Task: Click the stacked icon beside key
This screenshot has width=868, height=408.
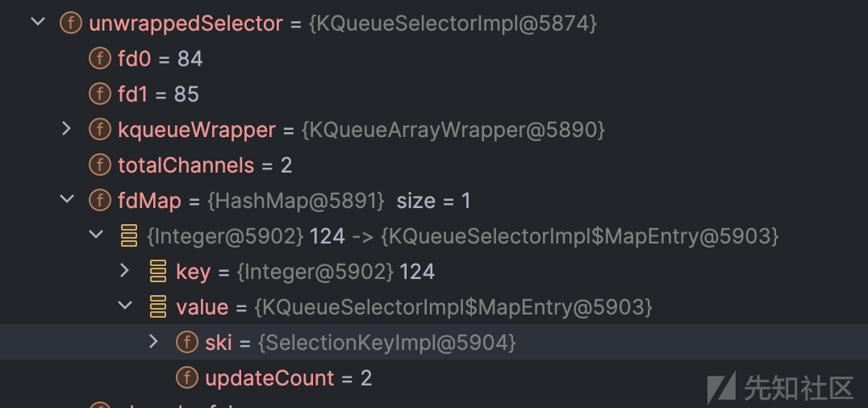Action: click(158, 271)
